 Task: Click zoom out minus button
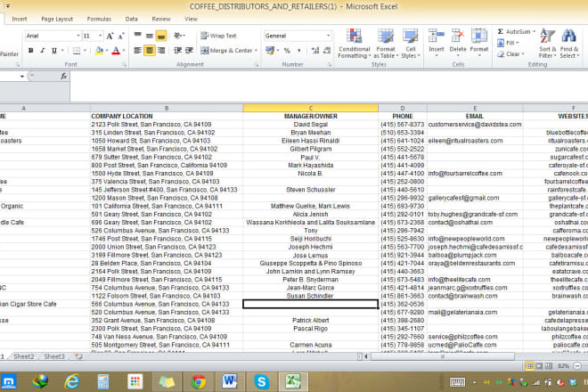coord(577,366)
